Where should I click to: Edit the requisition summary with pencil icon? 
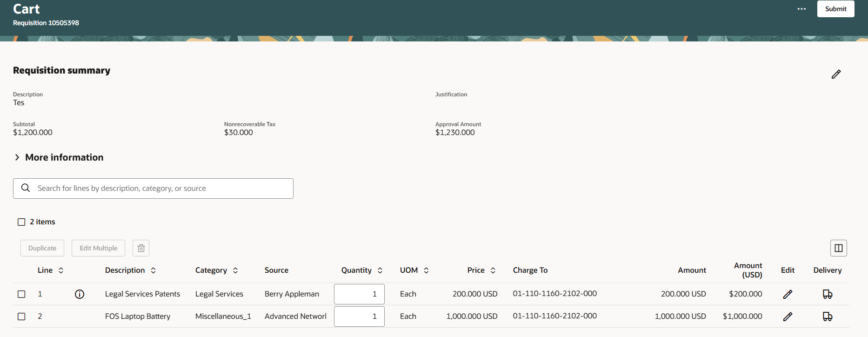point(836,74)
